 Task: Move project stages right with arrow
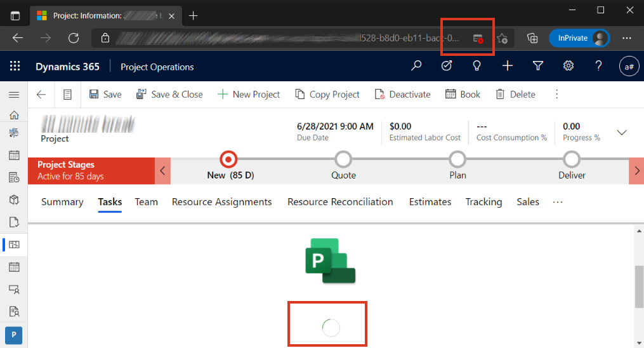tap(636, 171)
